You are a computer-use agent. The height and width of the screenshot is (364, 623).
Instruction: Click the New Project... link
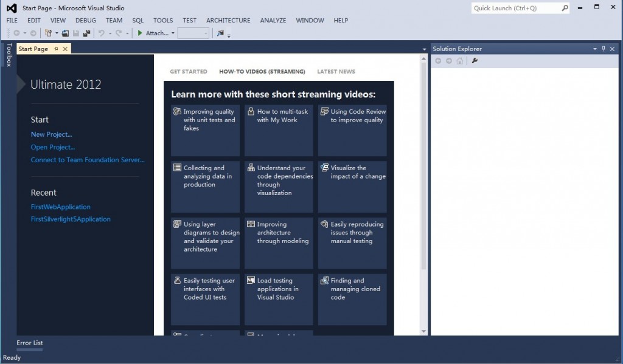pos(51,134)
